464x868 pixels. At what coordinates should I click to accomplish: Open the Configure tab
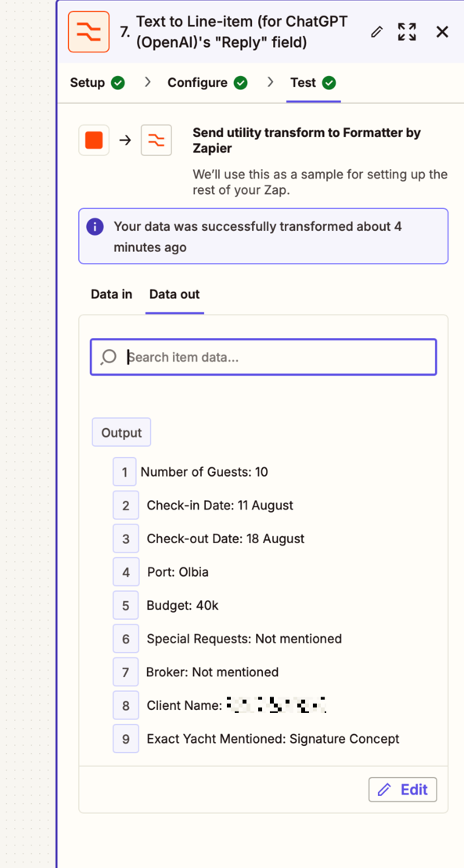207,83
